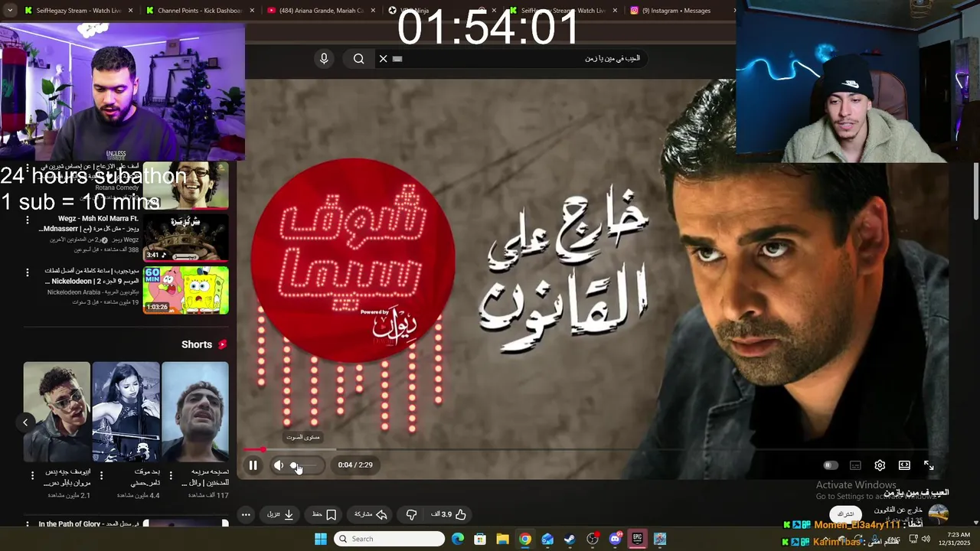The width and height of the screenshot is (980, 551).
Task: Open File Explorer from taskbar
Action: tap(502, 539)
